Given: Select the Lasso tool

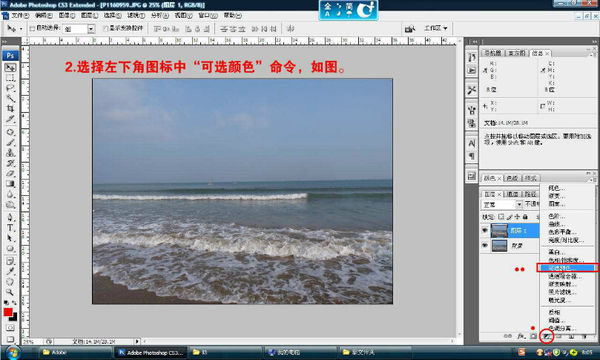Looking at the screenshot, I should point(10,88).
